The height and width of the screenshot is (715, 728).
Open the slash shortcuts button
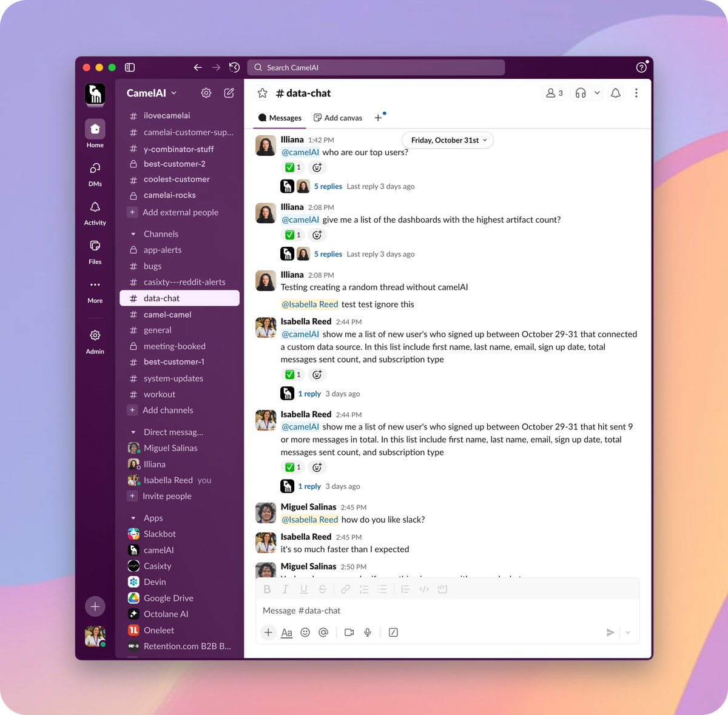click(393, 633)
